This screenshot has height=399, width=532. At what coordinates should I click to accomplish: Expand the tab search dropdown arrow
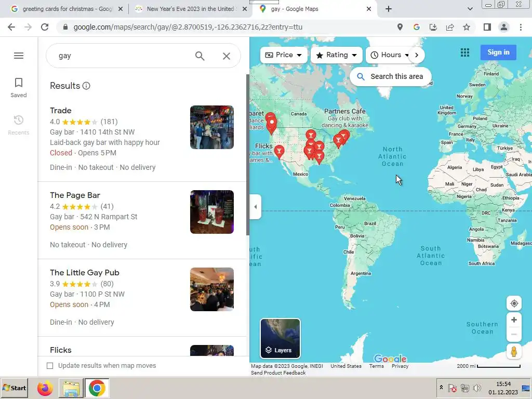470,9
